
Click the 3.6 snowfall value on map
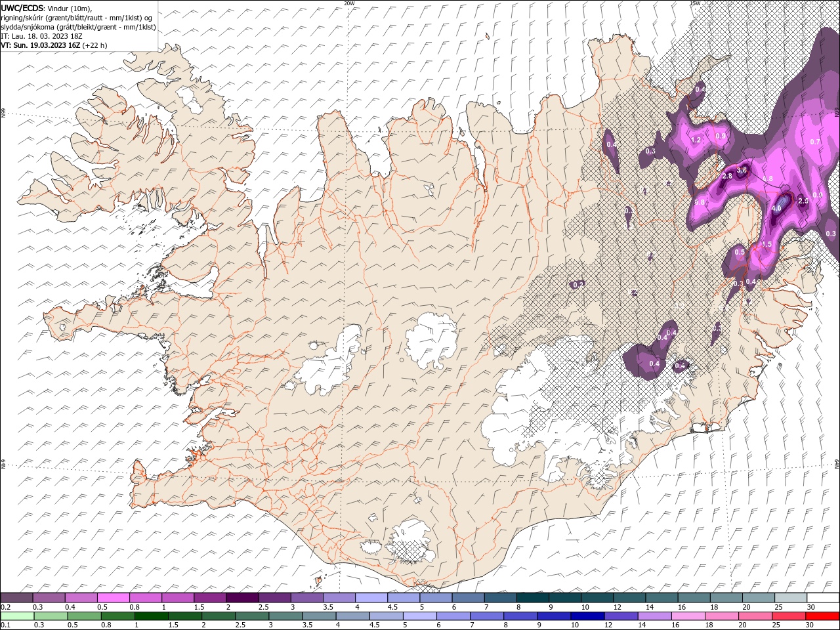coord(742,170)
